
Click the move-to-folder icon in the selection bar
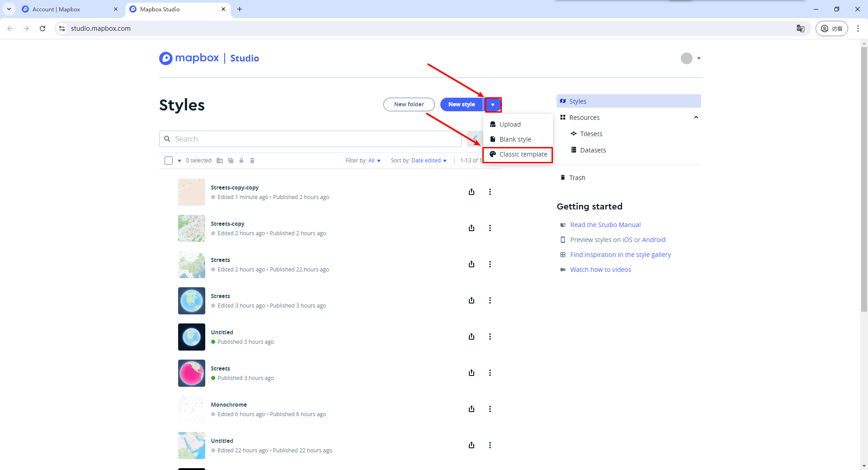click(220, 161)
